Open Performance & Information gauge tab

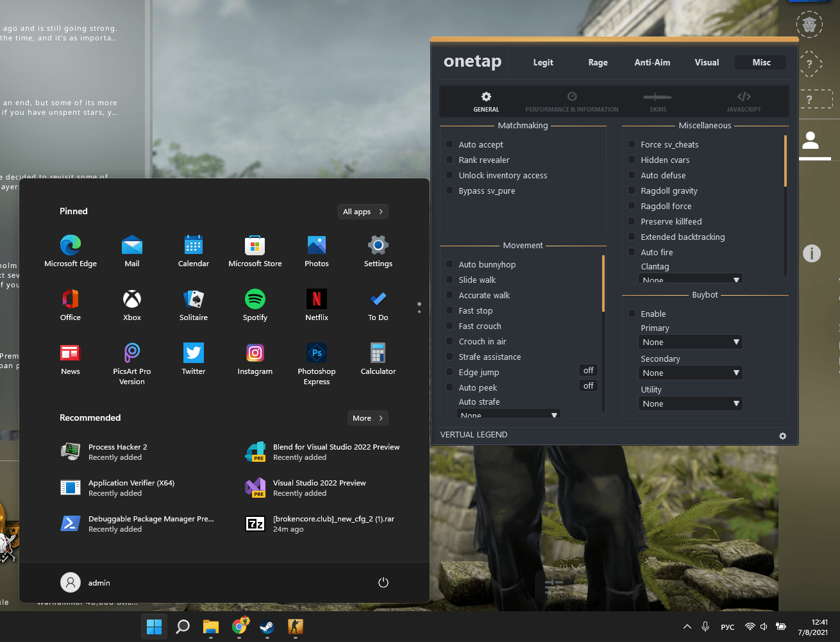click(572, 101)
